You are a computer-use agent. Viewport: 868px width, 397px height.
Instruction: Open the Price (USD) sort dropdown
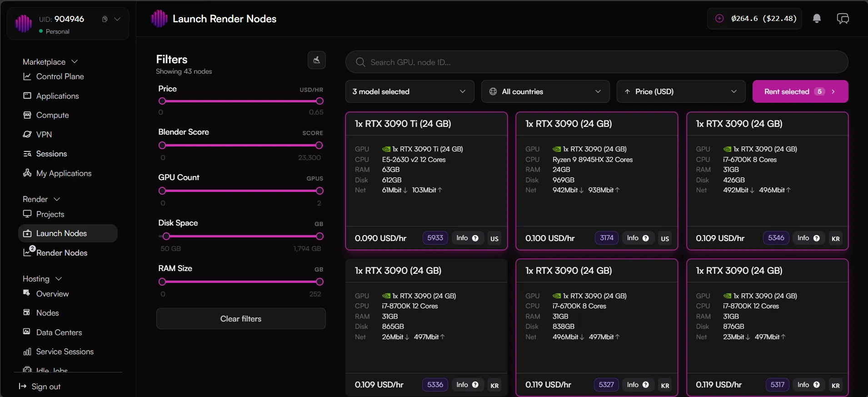[681, 91]
